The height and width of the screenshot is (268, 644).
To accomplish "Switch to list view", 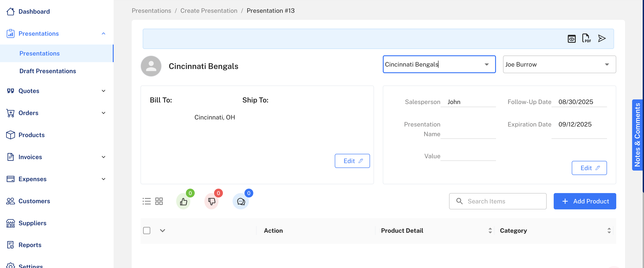I will (x=147, y=201).
